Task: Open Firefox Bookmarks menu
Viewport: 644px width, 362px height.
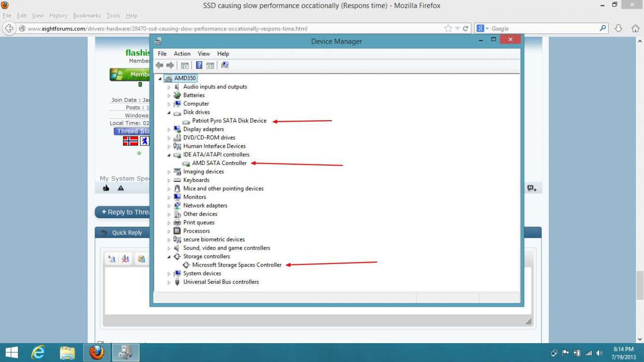Action: (87, 15)
